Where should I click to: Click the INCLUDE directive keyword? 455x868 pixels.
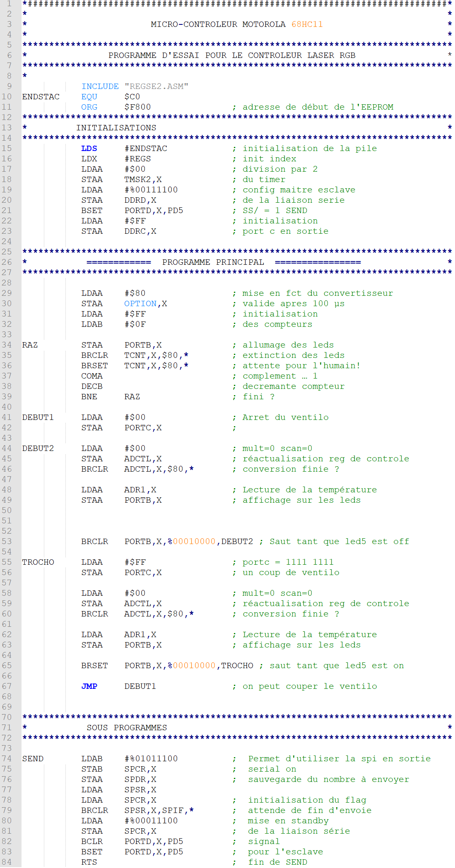click(x=100, y=86)
